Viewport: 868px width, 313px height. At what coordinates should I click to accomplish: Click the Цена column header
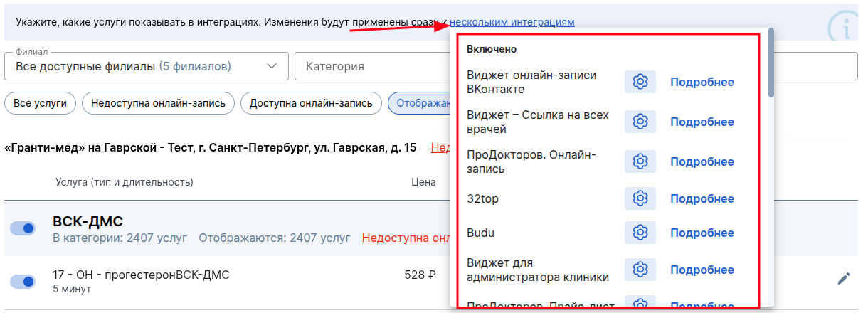click(x=423, y=182)
